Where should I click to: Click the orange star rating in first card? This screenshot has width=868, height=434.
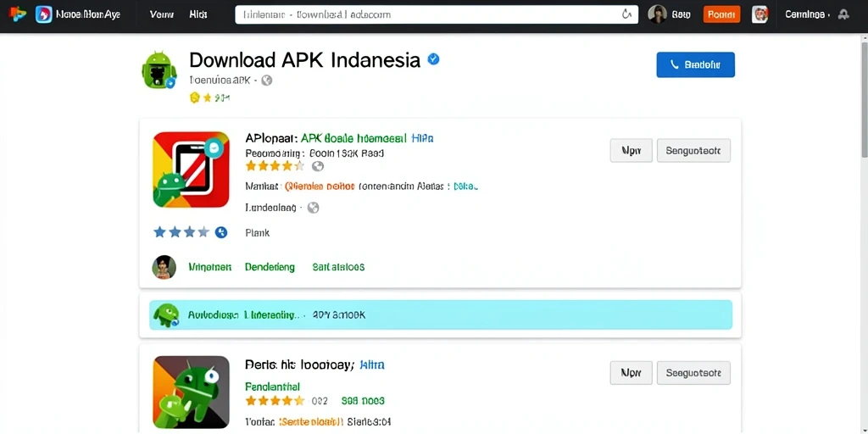pos(275,166)
